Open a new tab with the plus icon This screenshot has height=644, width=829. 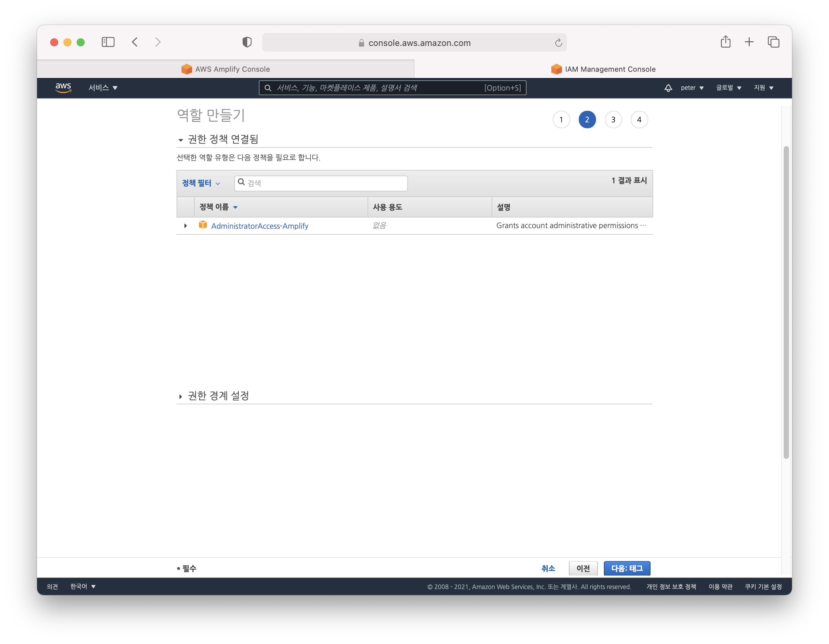coord(749,42)
